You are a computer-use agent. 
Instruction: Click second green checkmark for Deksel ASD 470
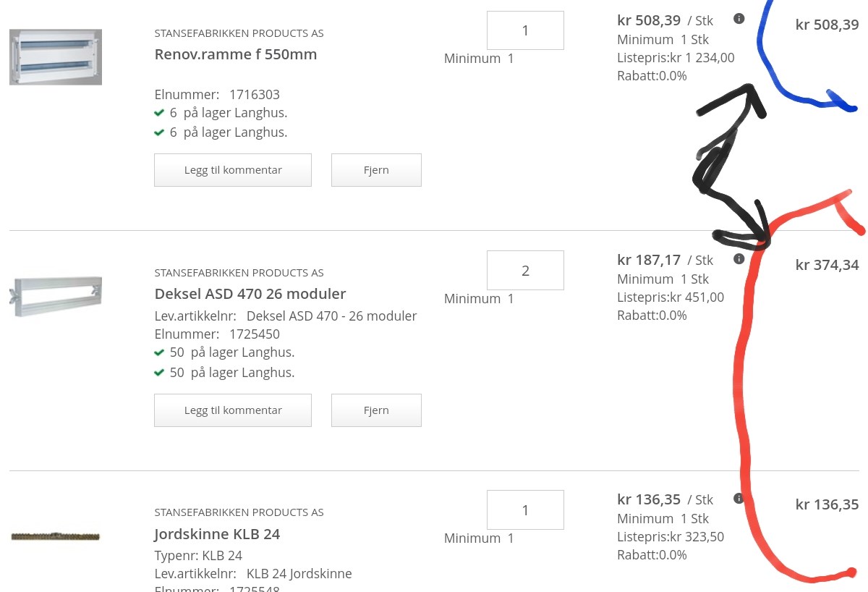pyautogui.click(x=159, y=373)
